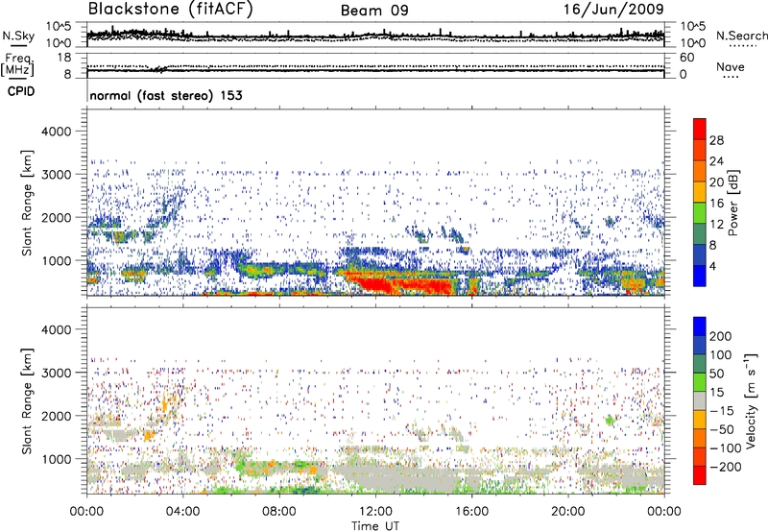Click the "Beam 09" header label
Image resolution: width=768 pixels, height=532 pixels.
(x=374, y=11)
